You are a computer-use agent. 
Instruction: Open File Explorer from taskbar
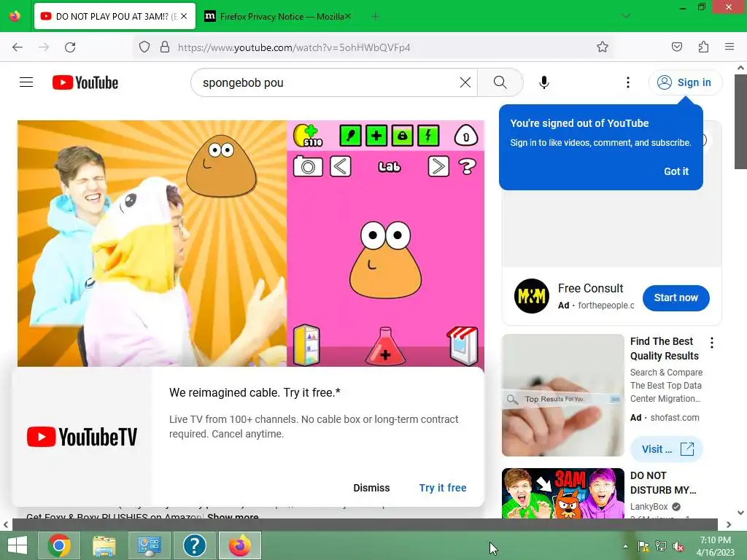point(104,545)
